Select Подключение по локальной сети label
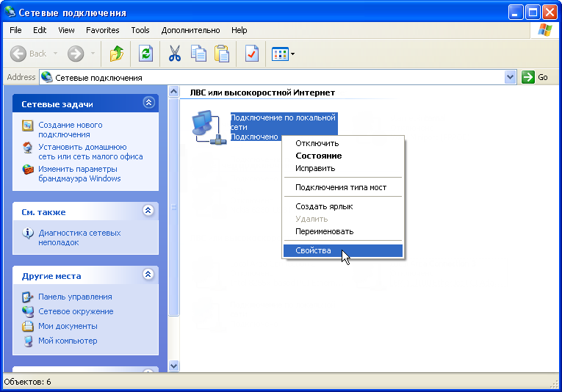The image size is (562, 392). coord(283,122)
